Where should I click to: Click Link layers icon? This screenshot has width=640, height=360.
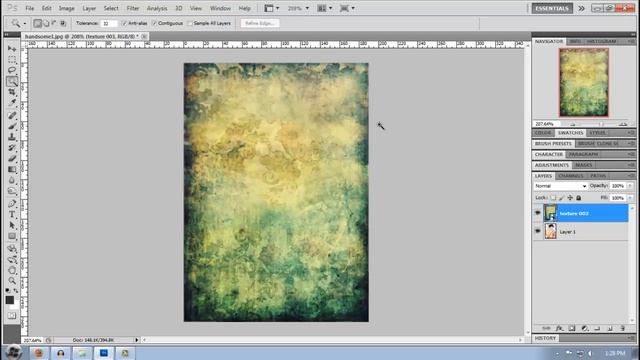pyautogui.click(x=547, y=329)
